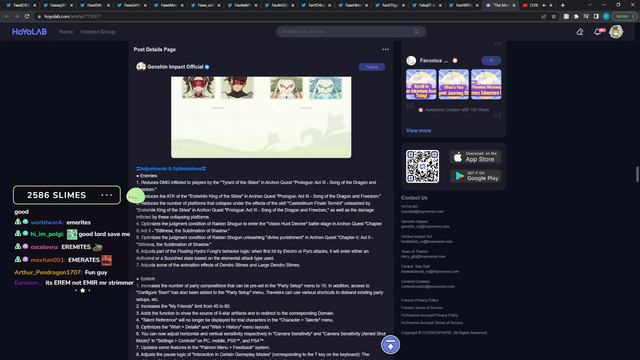Viewport: 640px width, 360px height.
Task: Open a new browser tab with plus
Action: tap(562, 5)
